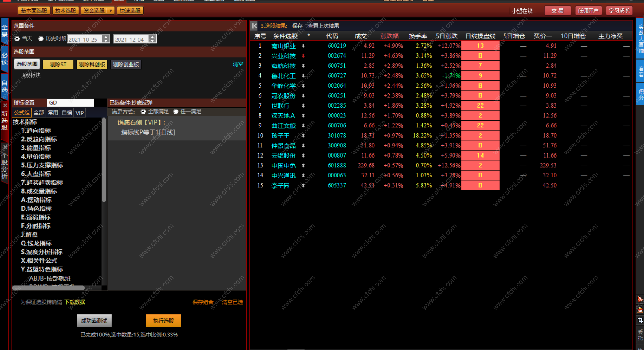Open the QQ penguin icon

(640, 310)
